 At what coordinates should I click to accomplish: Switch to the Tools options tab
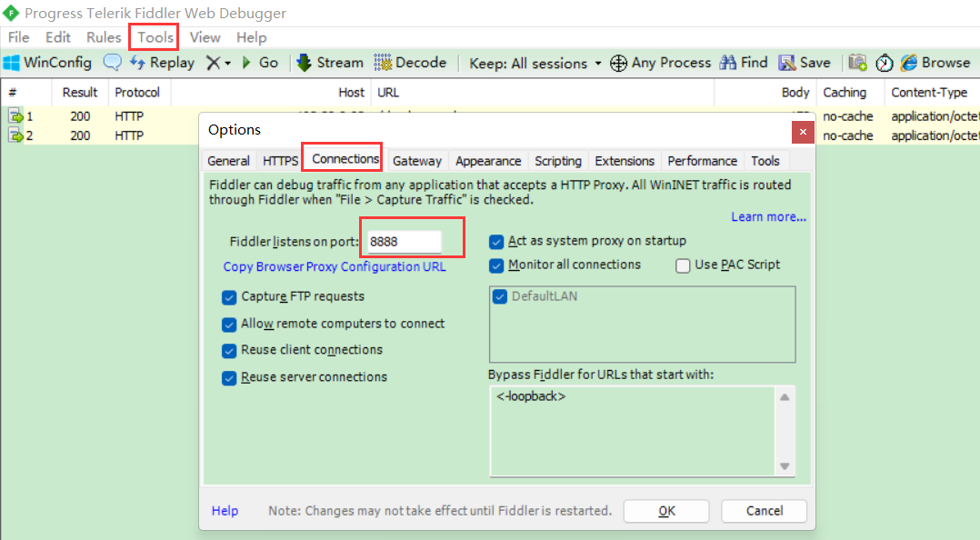tap(765, 161)
